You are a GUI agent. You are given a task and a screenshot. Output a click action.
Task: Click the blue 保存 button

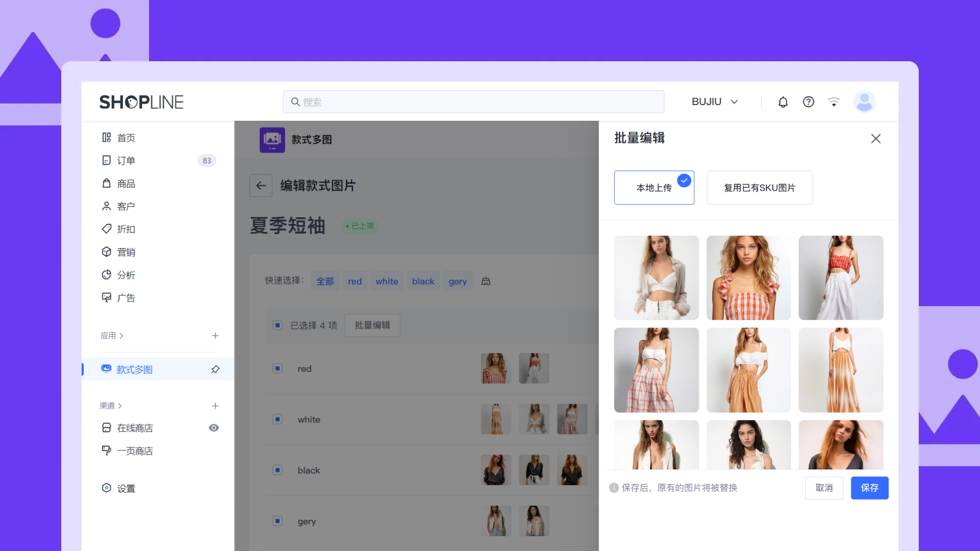(869, 488)
